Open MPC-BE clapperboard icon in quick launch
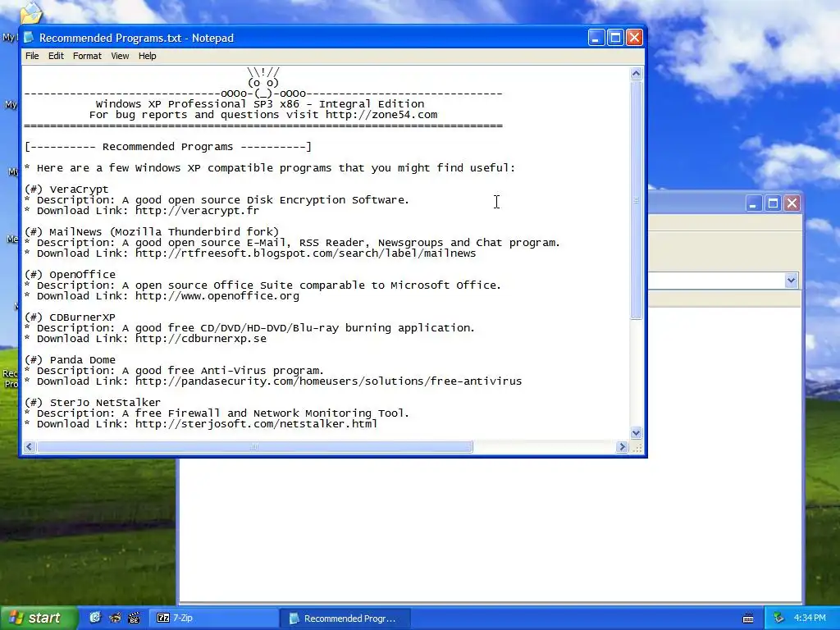The image size is (840, 630). 134,618
